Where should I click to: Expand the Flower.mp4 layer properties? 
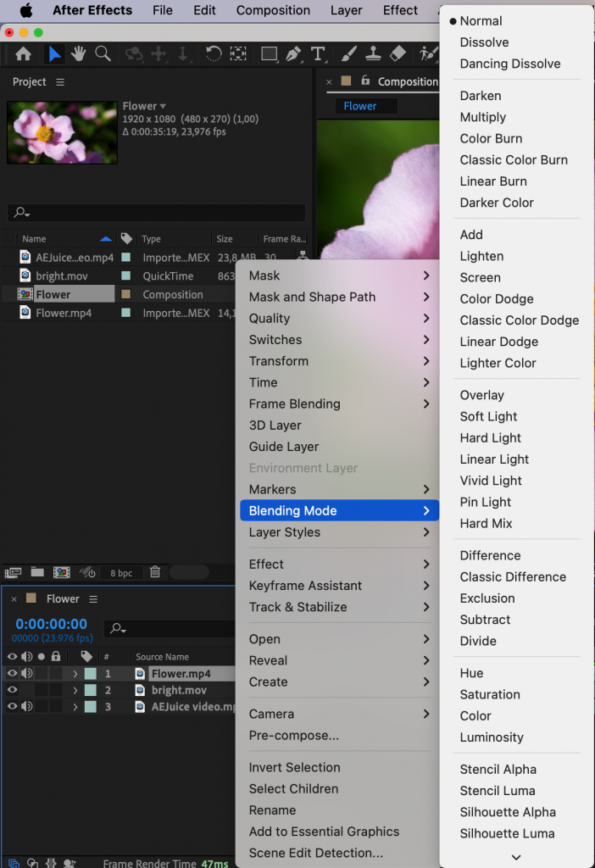click(75, 673)
